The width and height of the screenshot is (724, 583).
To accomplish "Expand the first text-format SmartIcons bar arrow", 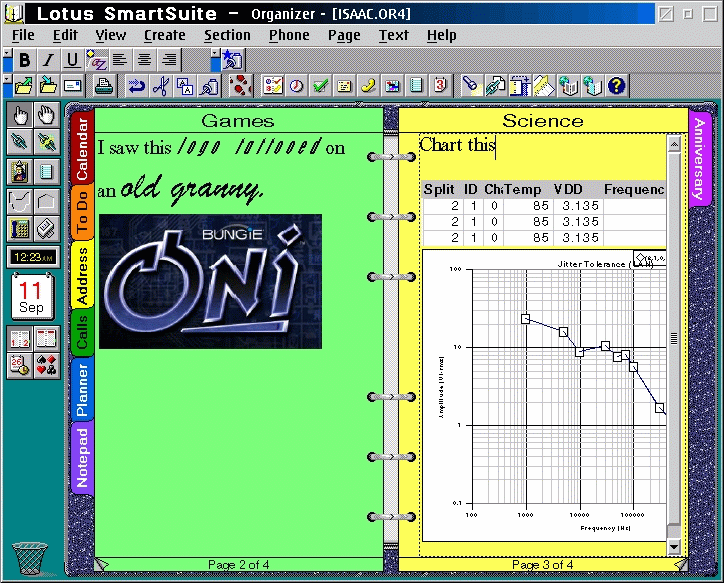I will point(6,53).
